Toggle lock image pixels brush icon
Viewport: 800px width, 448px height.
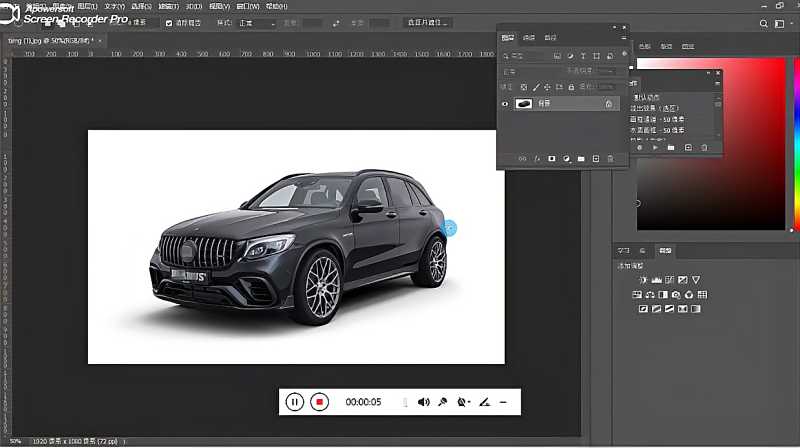click(x=536, y=87)
